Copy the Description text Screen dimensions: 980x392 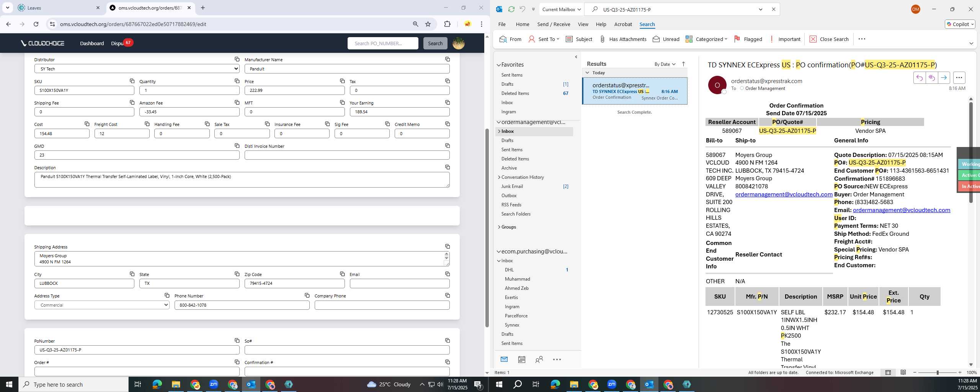coord(447,167)
